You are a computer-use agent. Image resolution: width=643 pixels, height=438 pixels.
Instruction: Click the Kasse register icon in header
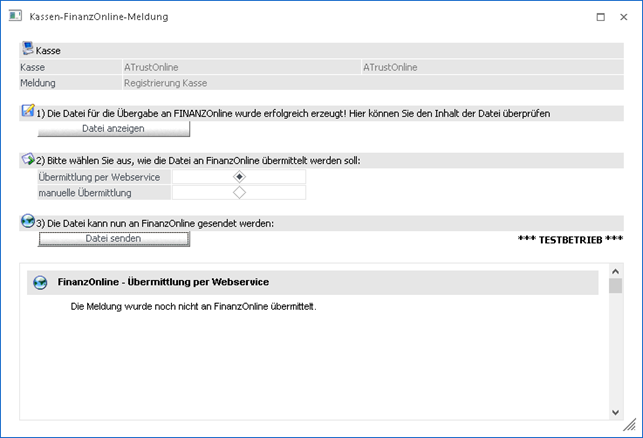point(27,48)
